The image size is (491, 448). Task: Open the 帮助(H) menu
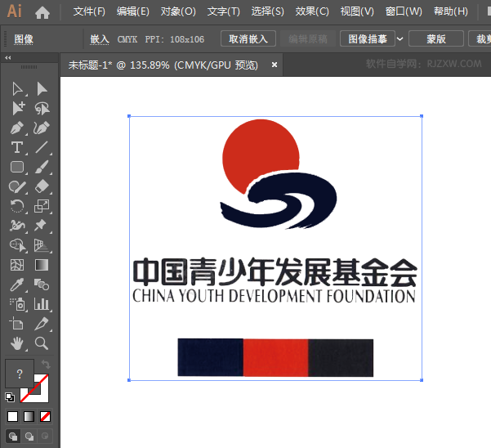pyautogui.click(x=451, y=11)
